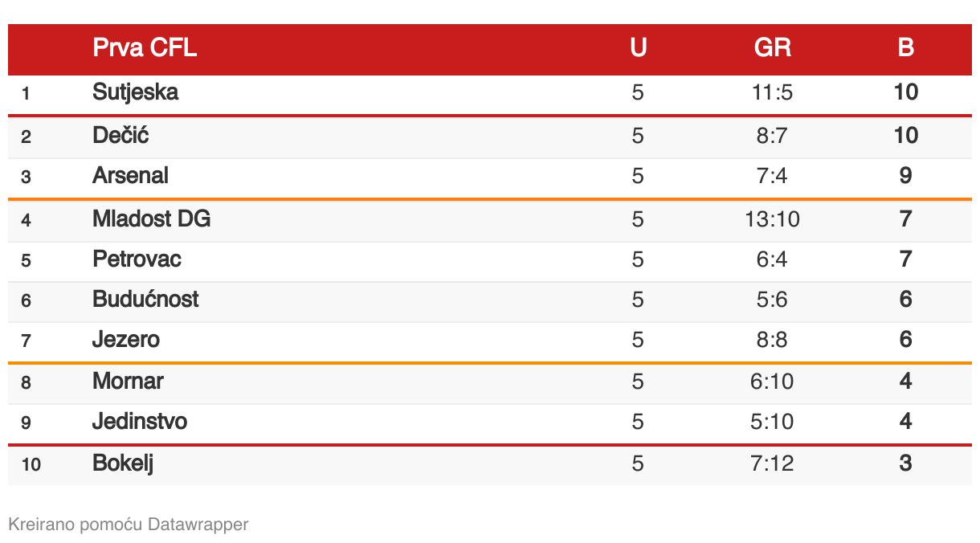Click Sutjeska goal ratio 11:5
Screen dimensions: 980x543
(772, 92)
